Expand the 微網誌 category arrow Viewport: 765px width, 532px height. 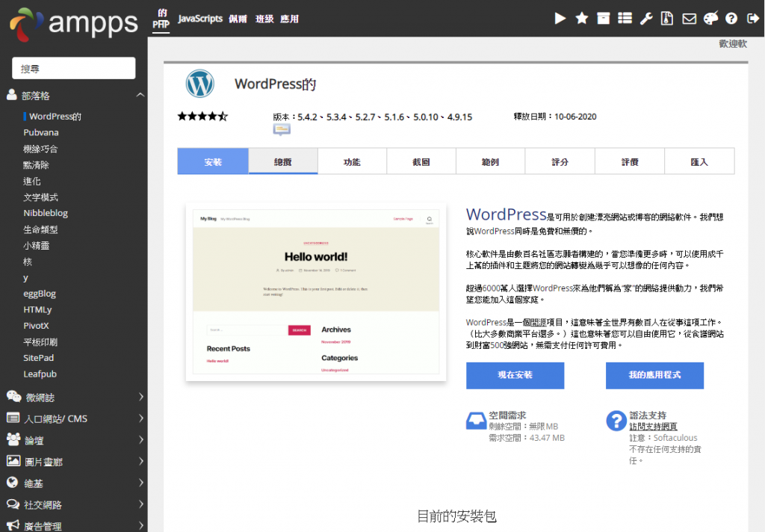click(141, 397)
